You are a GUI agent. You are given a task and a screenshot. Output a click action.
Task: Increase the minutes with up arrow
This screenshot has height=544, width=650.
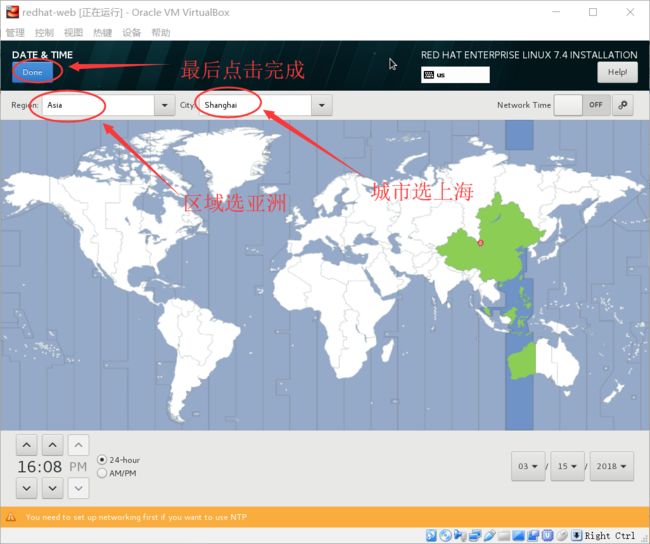coord(53,445)
